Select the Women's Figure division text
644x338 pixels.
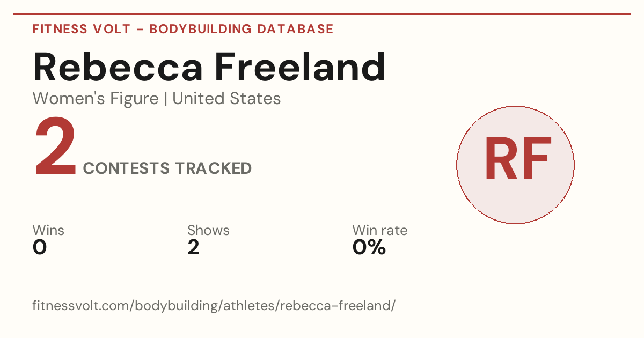click(x=96, y=99)
